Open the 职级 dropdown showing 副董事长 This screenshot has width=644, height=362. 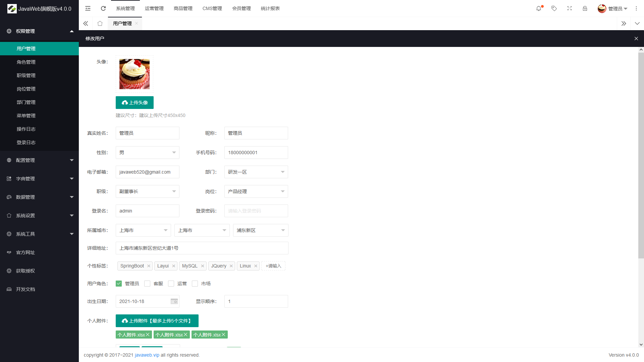pyautogui.click(x=148, y=191)
